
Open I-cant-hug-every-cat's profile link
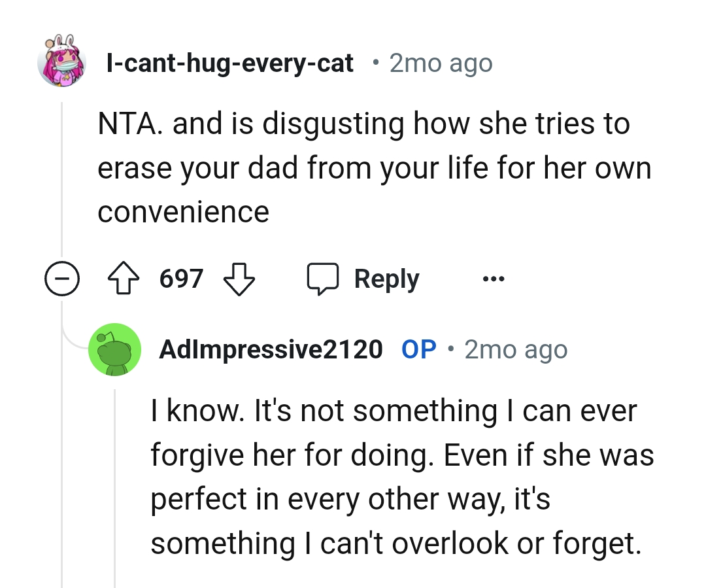[x=230, y=62]
